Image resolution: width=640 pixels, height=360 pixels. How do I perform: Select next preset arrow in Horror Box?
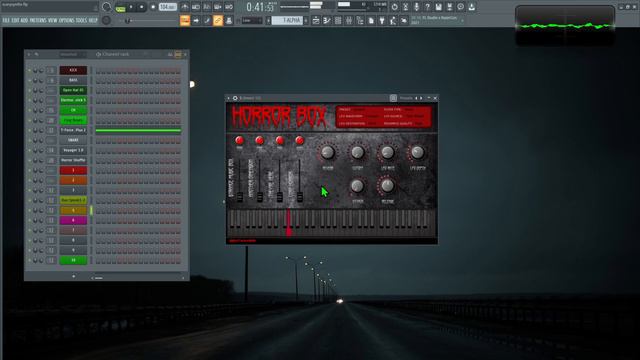[x=421, y=98]
